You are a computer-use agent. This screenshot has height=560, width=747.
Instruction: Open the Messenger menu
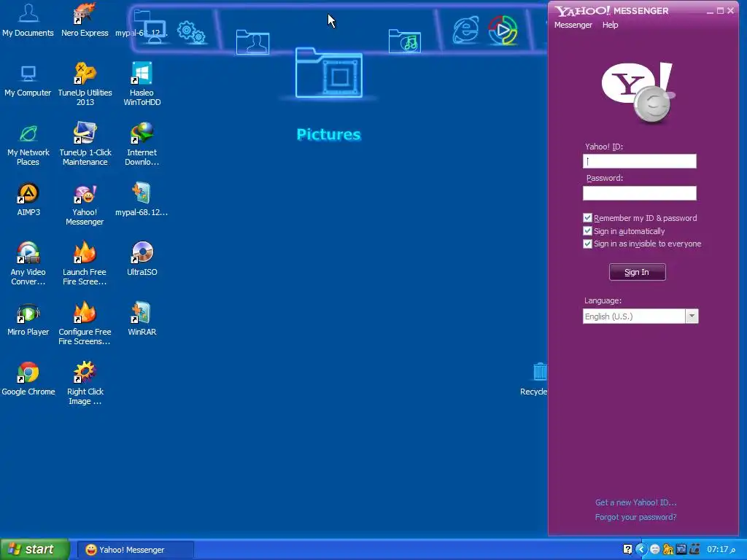click(x=573, y=25)
